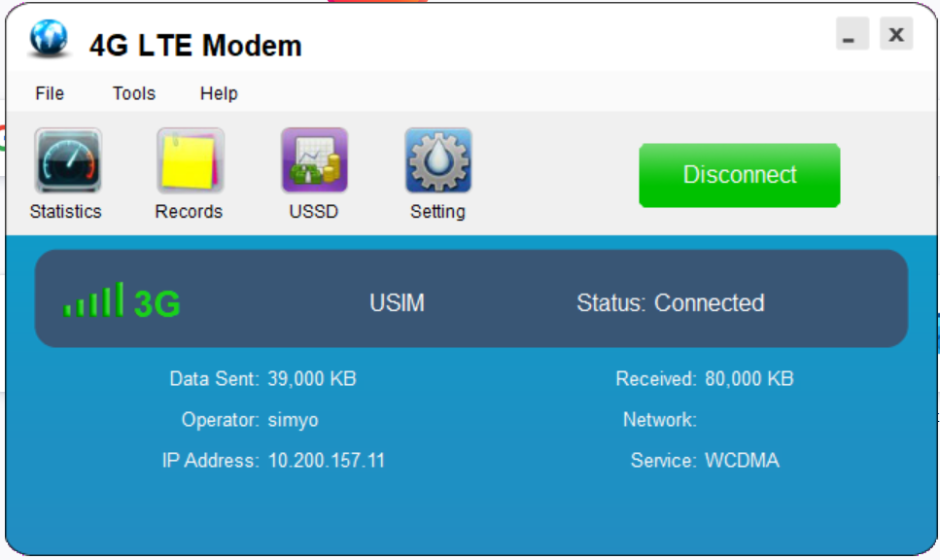Click the Received: label

tap(656, 379)
